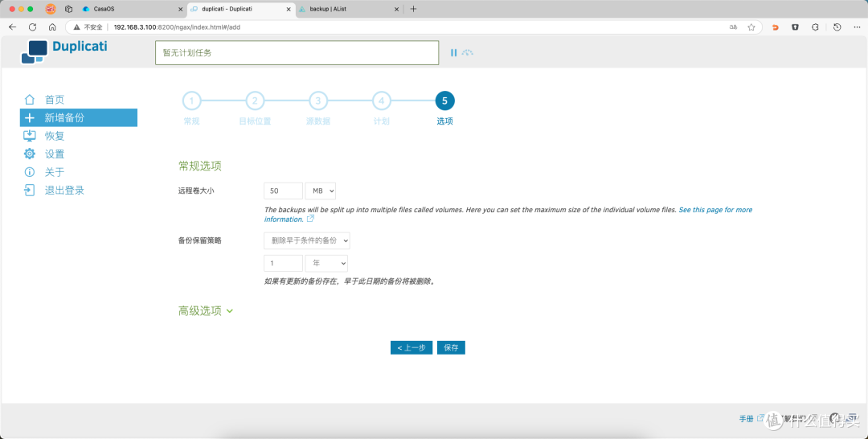Open the tab actions workspace icon
868x439 pixels.
pyautogui.click(x=68, y=9)
